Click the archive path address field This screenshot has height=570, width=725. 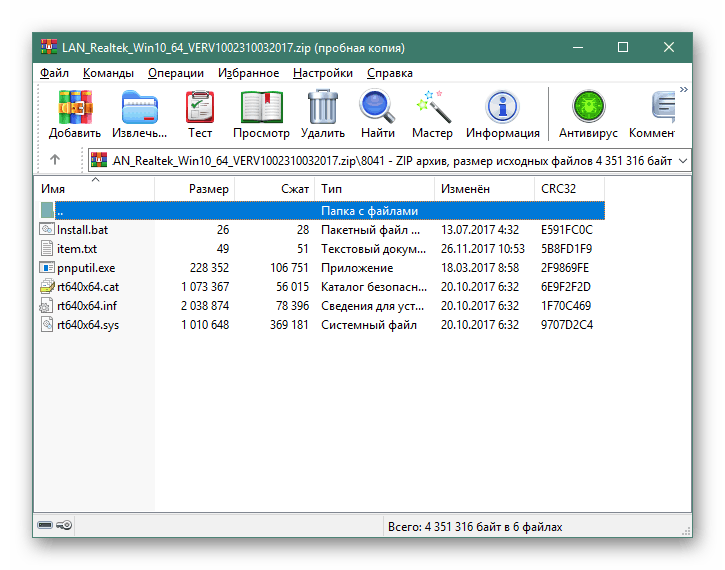tap(390, 160)
